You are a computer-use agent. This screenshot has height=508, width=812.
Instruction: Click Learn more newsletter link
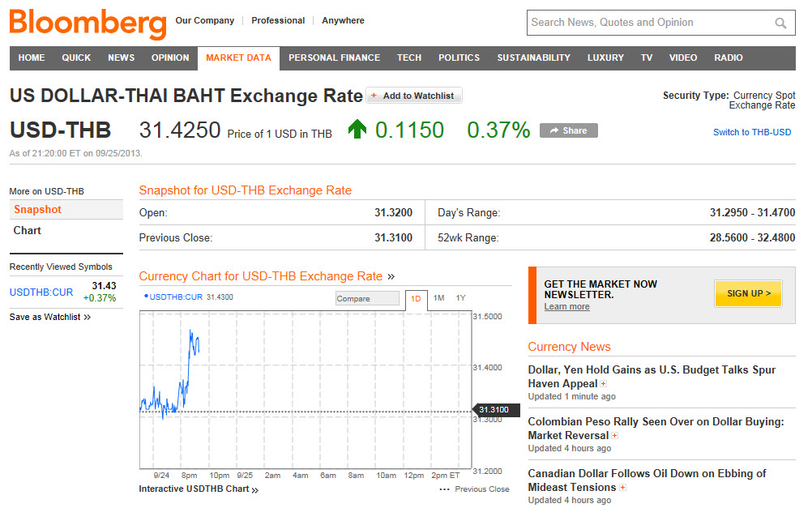[x=566, y=306]
